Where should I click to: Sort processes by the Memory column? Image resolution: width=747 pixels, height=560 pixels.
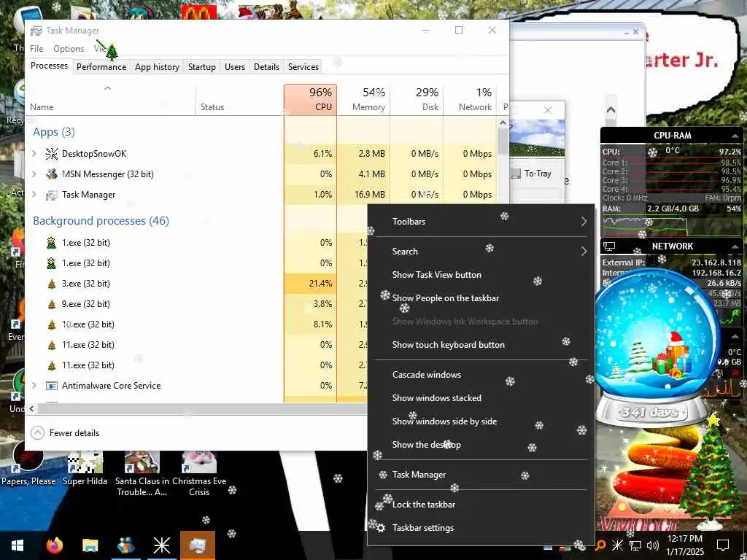pyautogui.click(x=363, y=99)
